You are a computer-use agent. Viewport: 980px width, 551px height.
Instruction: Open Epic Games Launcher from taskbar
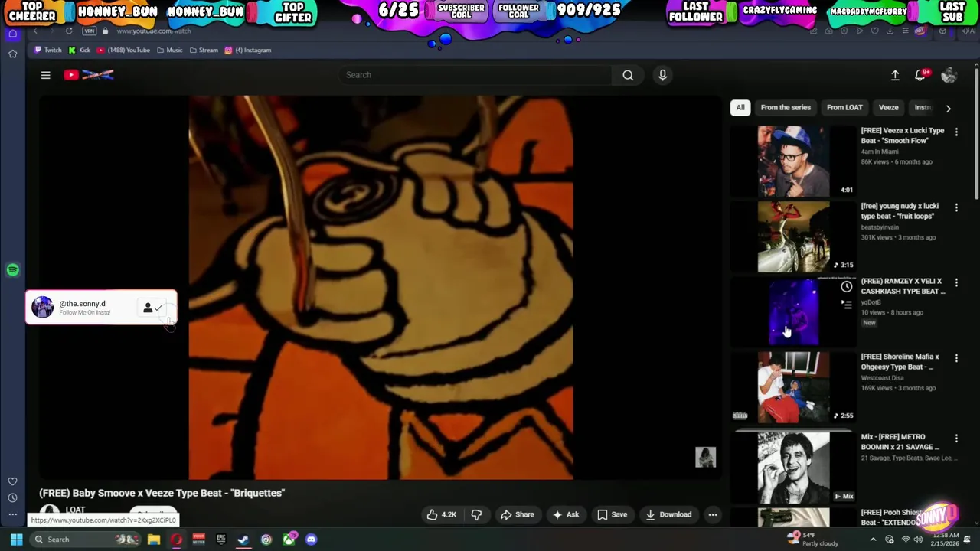pyautogui.click(x=221, y=540)
